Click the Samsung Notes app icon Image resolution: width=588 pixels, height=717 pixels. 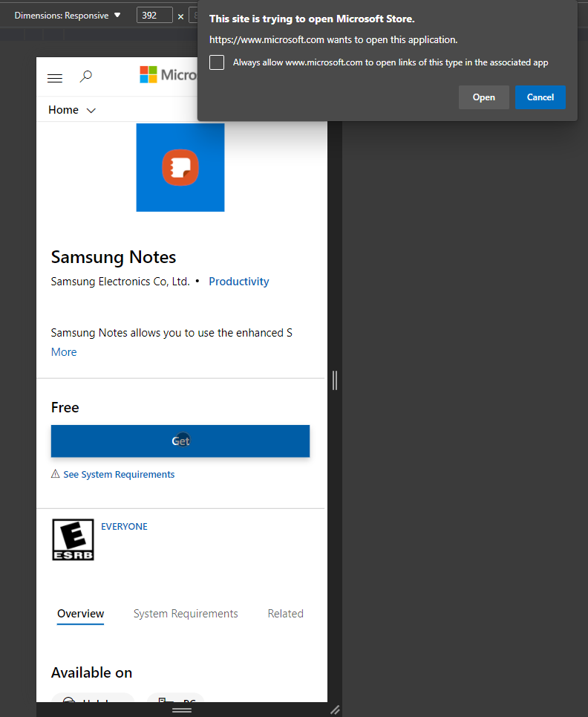[x=180, y=167]
